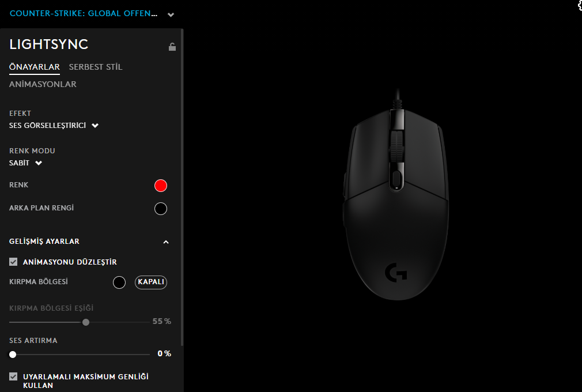Open the Animasyonlar tab
Screen dimensions: 582x392
(43, 84)
